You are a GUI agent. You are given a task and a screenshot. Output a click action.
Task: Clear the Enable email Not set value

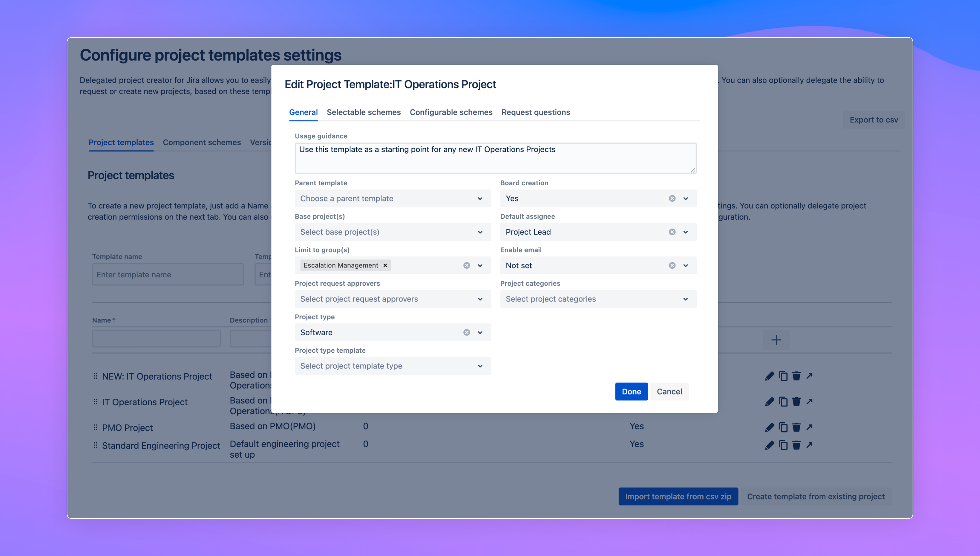pyautogui.click(x=672, y=265)
